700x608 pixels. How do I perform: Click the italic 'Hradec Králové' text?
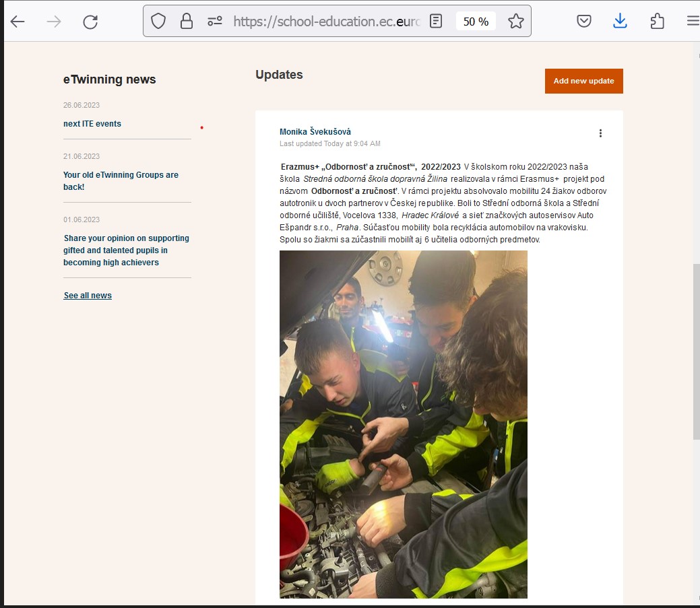(430, 215)
